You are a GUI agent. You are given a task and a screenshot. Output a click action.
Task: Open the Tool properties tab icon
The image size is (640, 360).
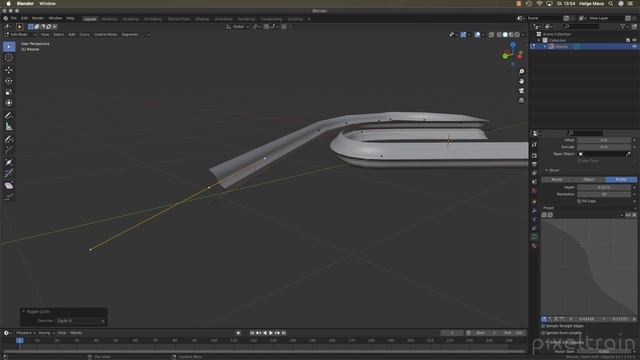534,144
